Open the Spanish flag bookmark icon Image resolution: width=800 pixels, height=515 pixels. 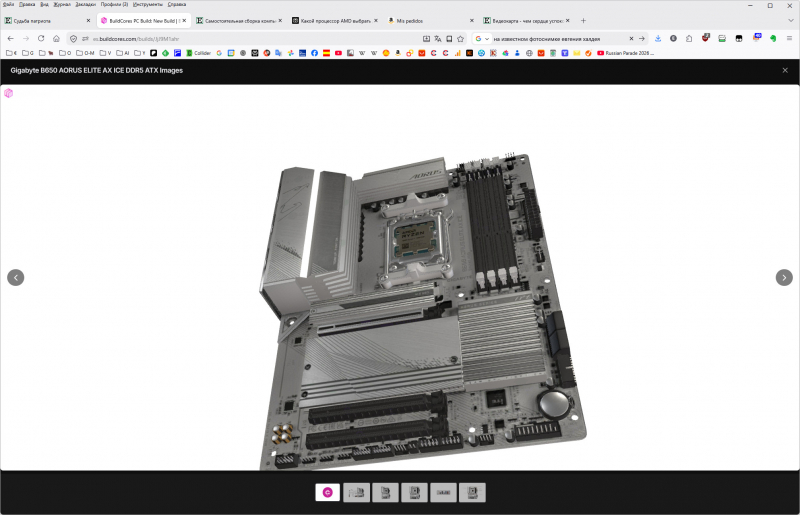click(x=326, y=53)
